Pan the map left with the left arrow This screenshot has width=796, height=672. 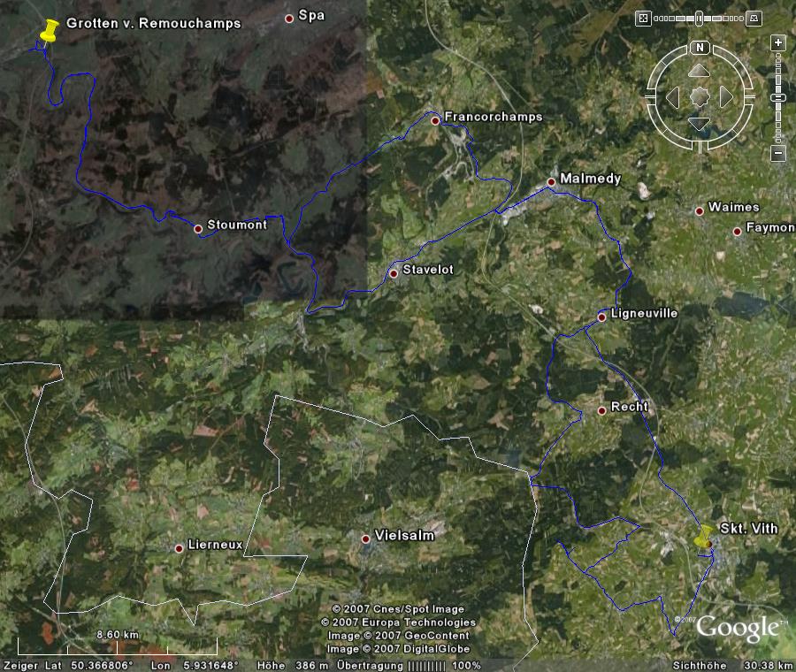(672, 96)
